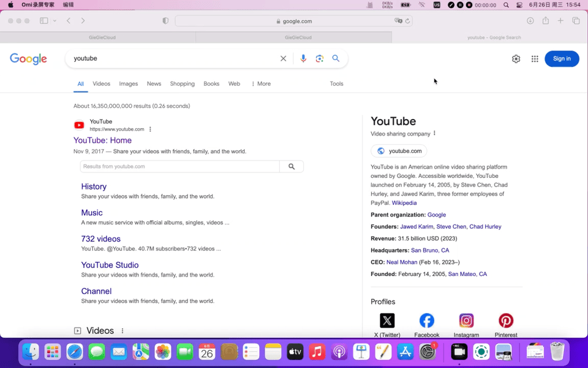Switch to the News tab

[154, 84]
